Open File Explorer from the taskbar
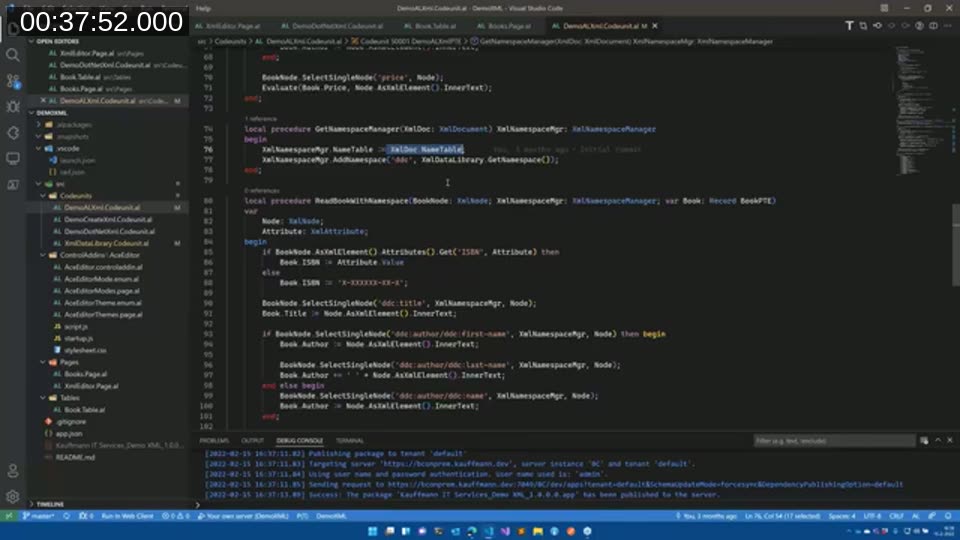This screenshot has height=540, width=960. pos(538,531)
